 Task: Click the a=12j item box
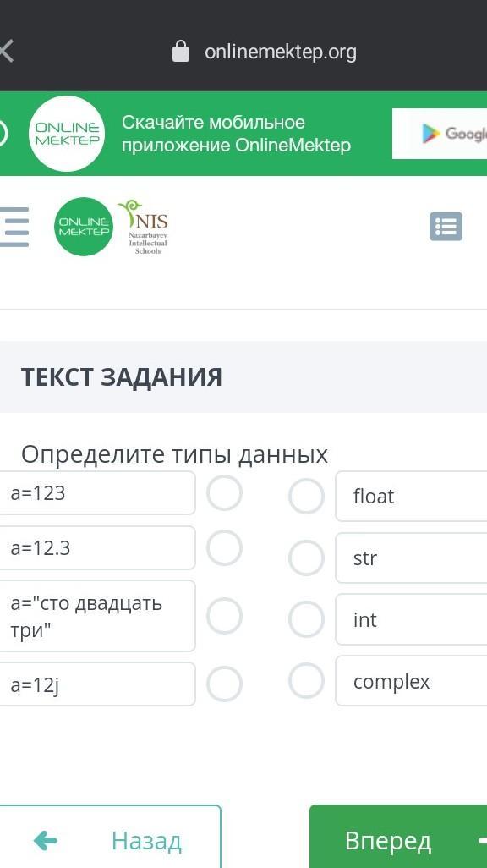tap(97, 684)
